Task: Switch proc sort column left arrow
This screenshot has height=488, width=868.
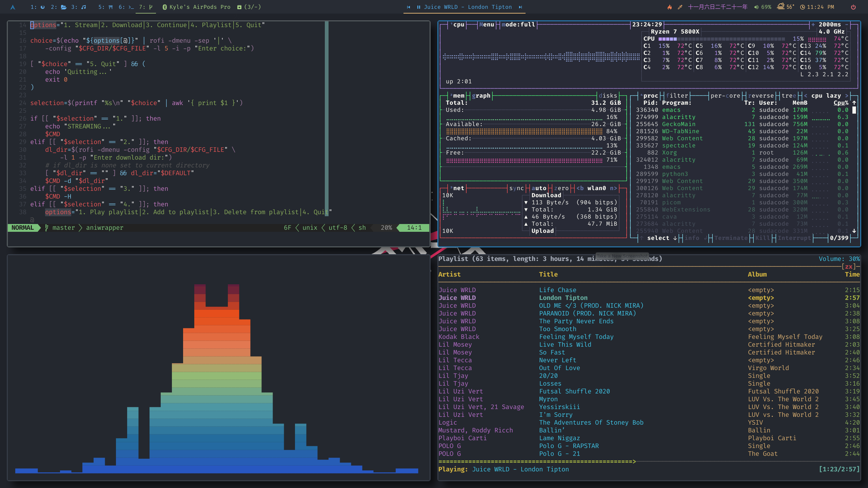Action: (x=806, y=96)
